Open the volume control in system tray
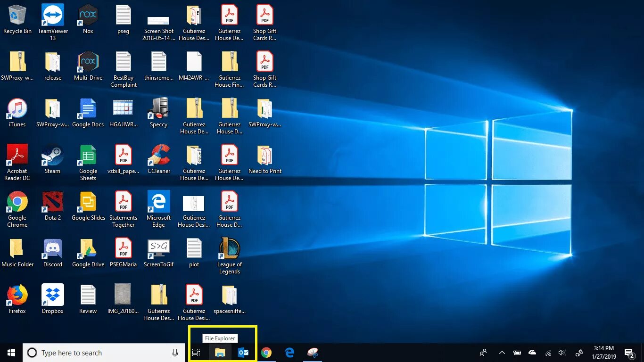644x362 pixels. [x=561, y=353]
